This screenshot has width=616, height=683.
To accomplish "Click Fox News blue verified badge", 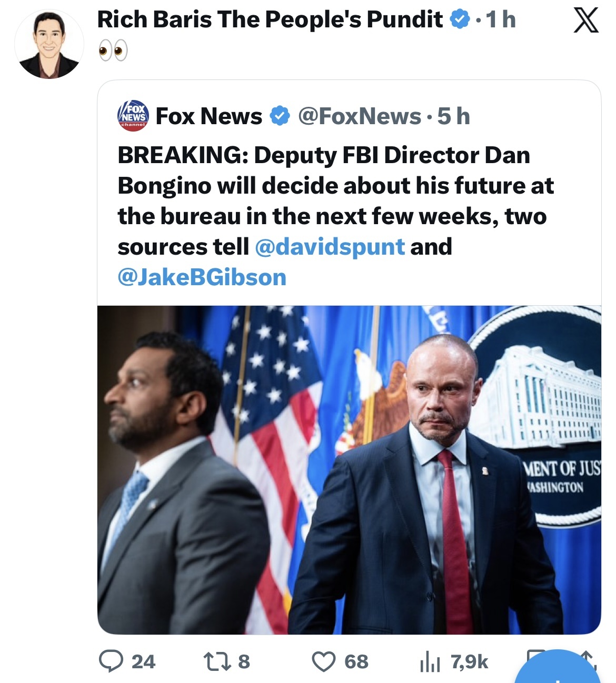I will [280, 116].
